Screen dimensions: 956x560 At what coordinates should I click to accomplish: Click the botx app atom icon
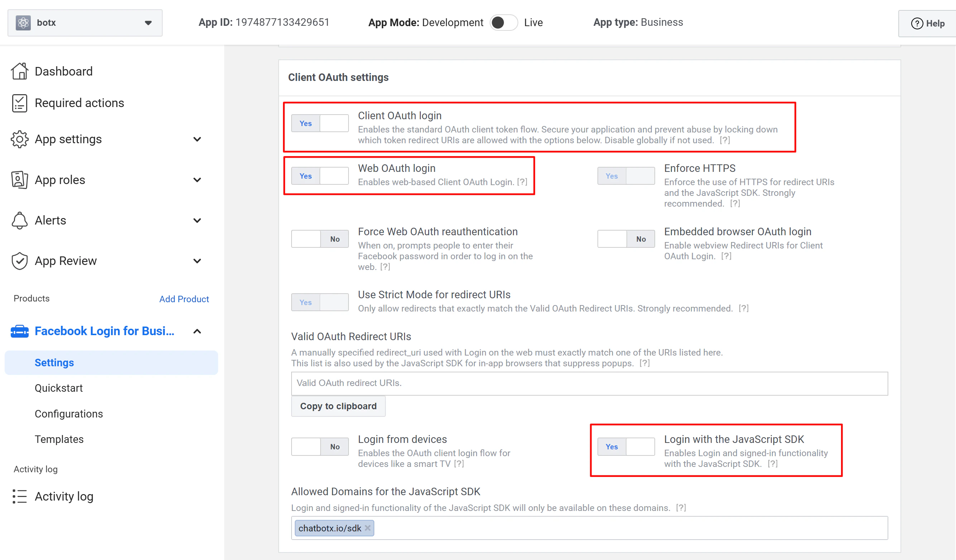[x=23, y=23]
